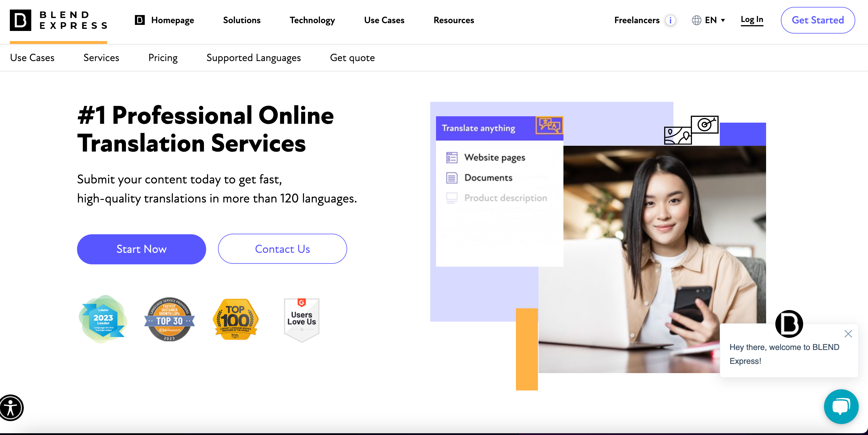Select Supported Languages in the sub navigation
This screenshot has width=868, height=435.
(x=253, y=58)
